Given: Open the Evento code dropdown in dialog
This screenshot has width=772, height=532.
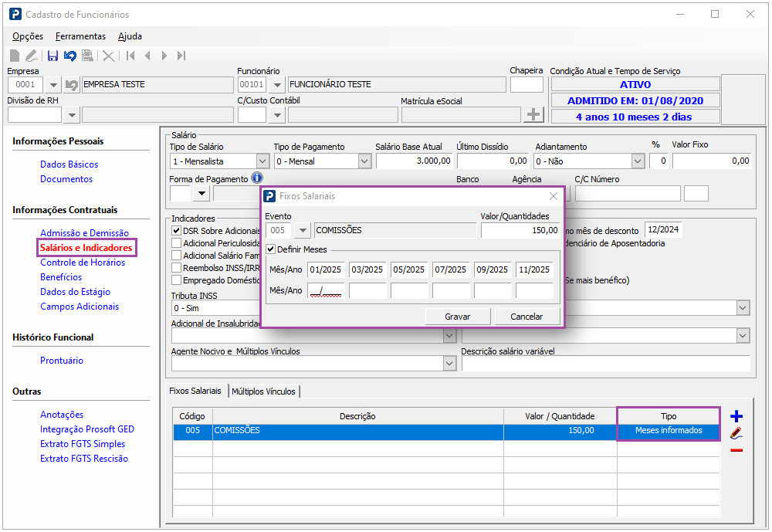Looking at the screenshot, I should tap(302, 230).
